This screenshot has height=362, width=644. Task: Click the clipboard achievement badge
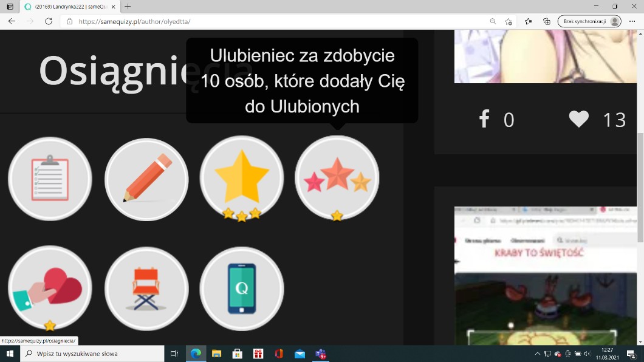50,179
